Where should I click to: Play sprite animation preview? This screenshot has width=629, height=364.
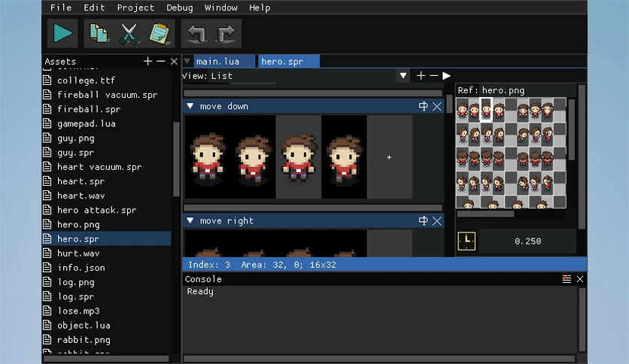(x=446, y=76)
